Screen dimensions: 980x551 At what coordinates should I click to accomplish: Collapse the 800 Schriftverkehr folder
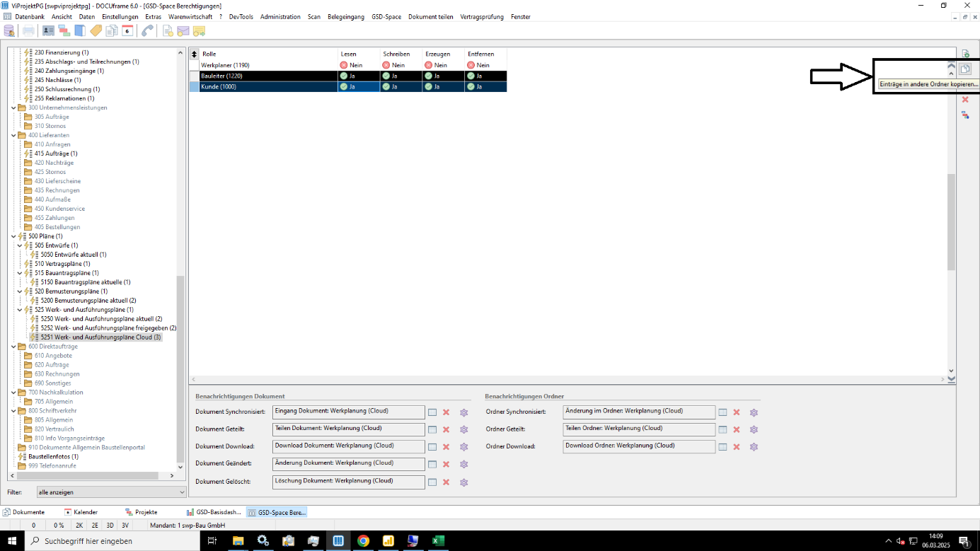tap(14, 411)
